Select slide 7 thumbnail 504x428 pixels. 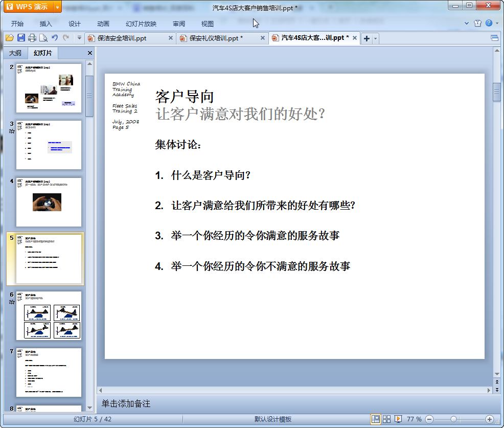point(49,372)
